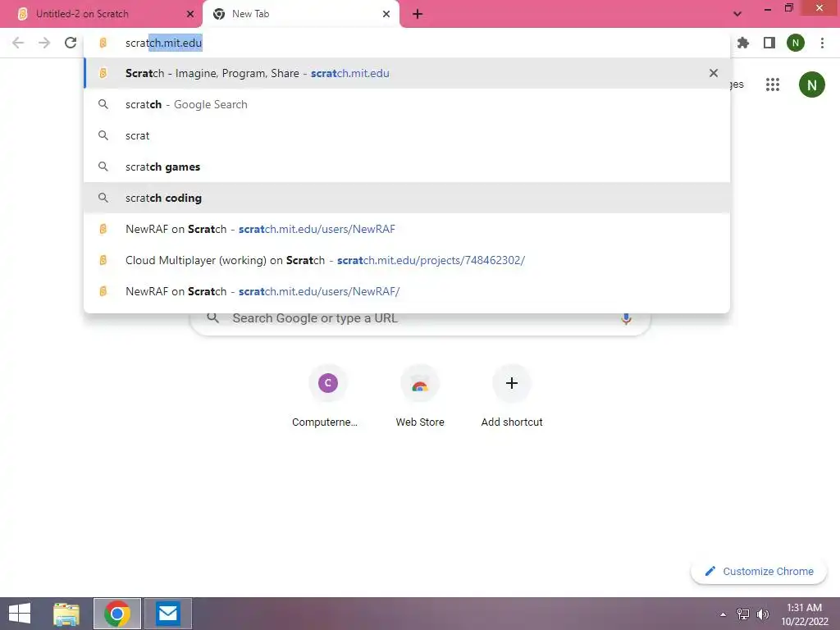This screenshot has width=840, height=630.
Task: Open the Extensions puzzle icon
Action: [743, 43]
